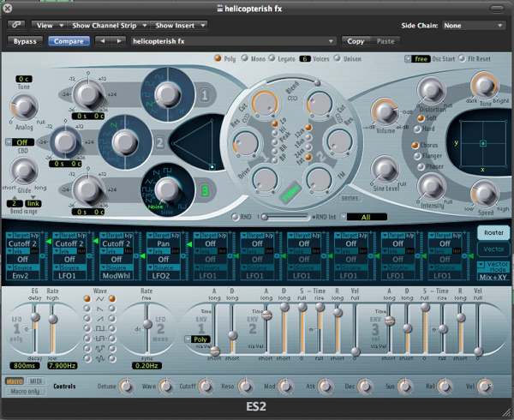Click the Tune 0 c value field

(x=24, y=79)
